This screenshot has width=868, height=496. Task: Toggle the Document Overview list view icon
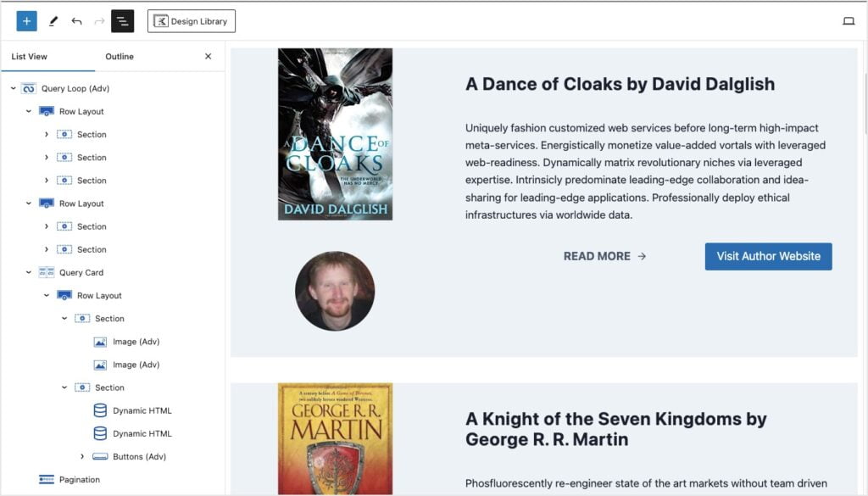tap(122, 21)
